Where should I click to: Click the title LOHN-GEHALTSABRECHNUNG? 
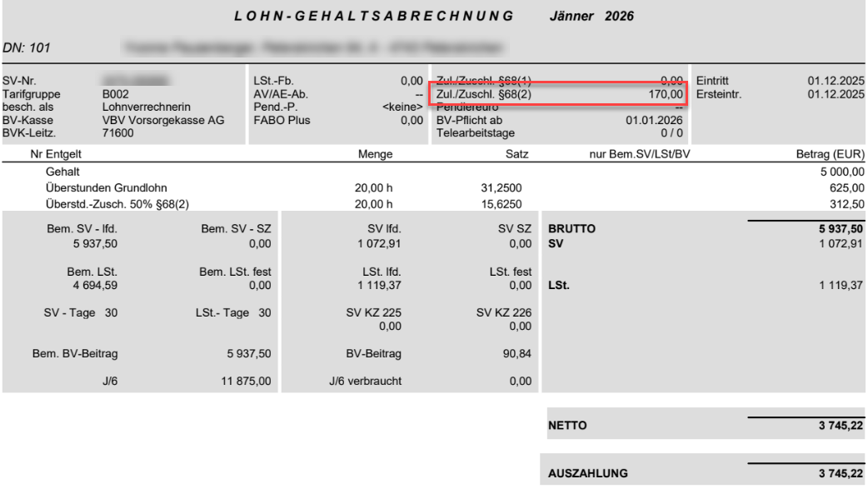[x=374, y=16]
